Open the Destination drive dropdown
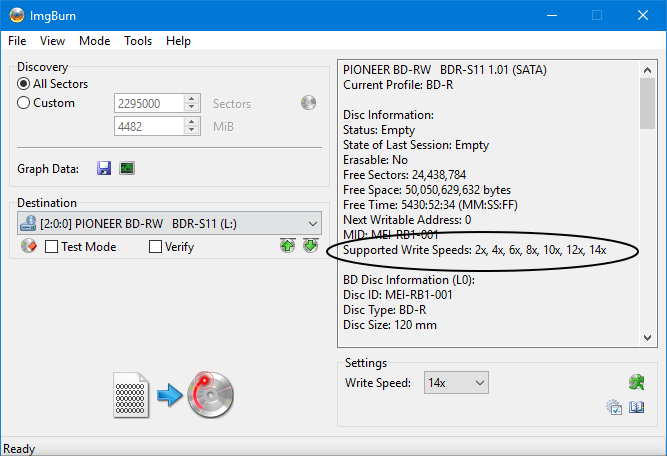Viewport: 667px width, 456px height. 169,223
